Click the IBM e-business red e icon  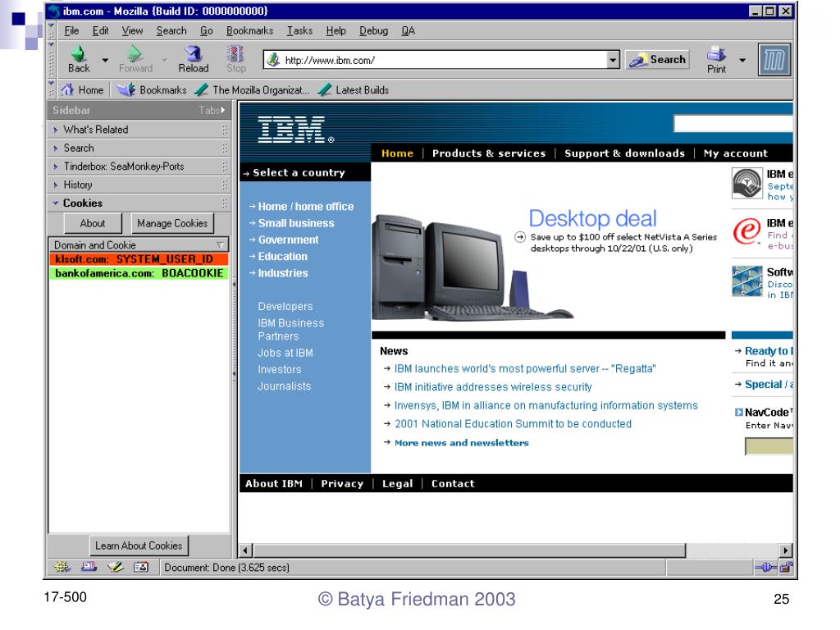[x=746, y=231]
